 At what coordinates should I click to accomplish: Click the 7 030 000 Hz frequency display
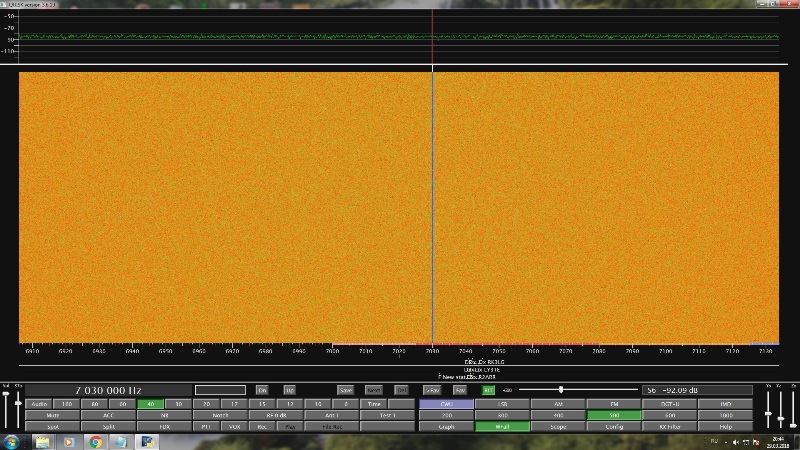point(108,390)
